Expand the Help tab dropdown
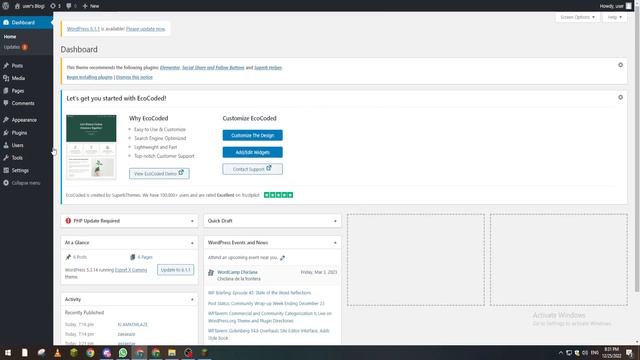The height and width of the screenshot is (360, 640). 615,17
